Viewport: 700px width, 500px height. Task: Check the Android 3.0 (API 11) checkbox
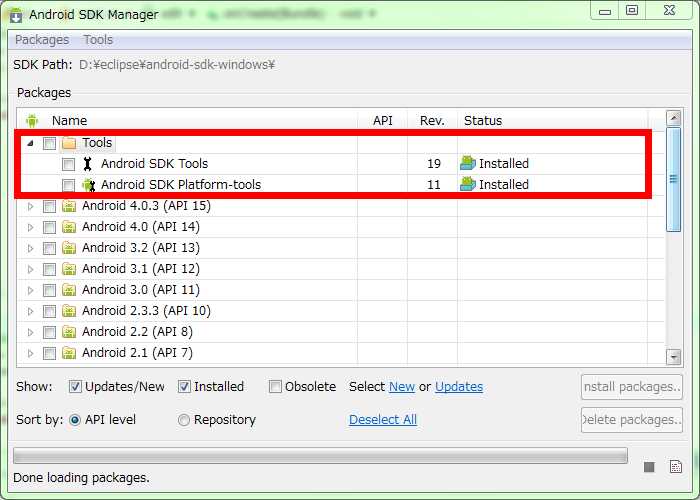coord(49,290)
